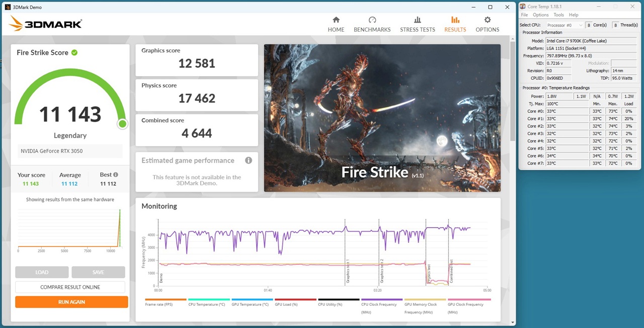
Task: Toggle the CPU Clock Frequency legend item
Action: (x=382, y=305)
